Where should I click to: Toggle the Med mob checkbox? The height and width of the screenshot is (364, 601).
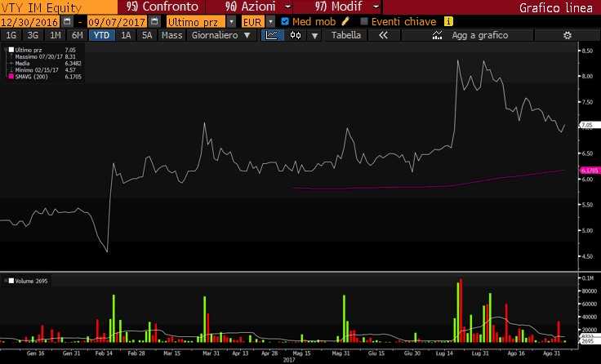[x=284, y=21]
